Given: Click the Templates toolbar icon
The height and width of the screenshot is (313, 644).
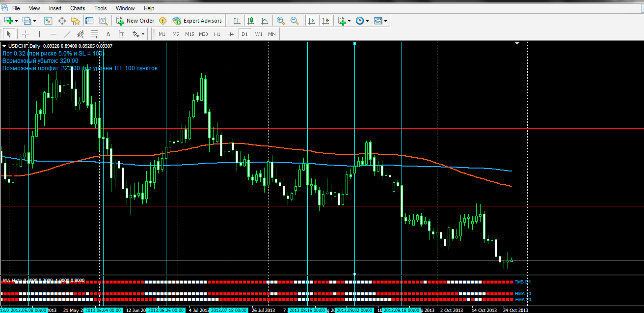Looking at the screenshot, I should click(378, 21).
